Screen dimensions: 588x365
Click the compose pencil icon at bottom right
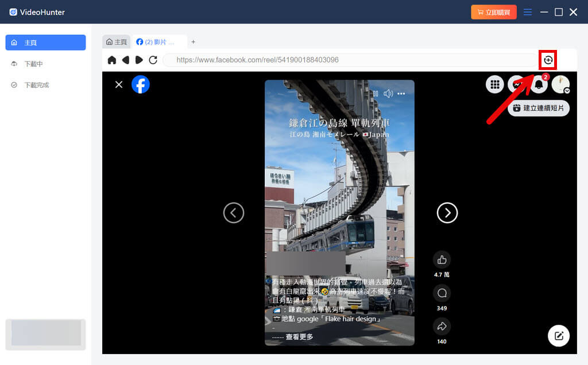tap(558, 336)
